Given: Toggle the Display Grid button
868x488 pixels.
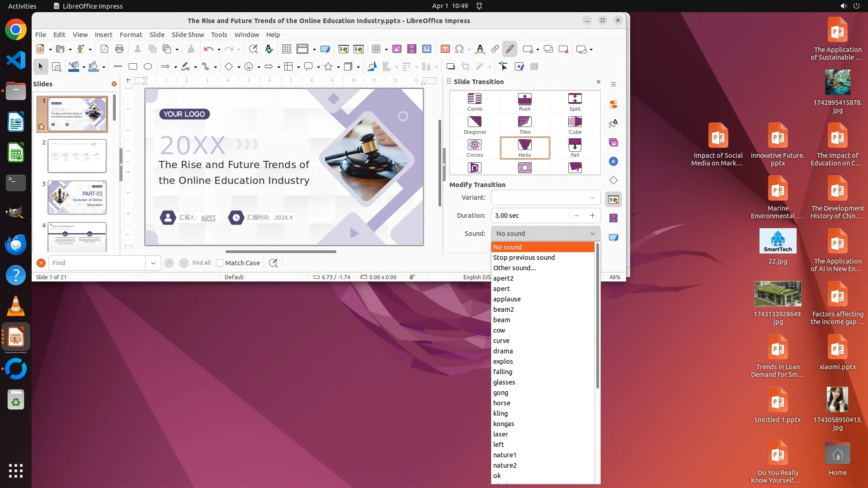Looking at the screenshot, I should (286, 49).
